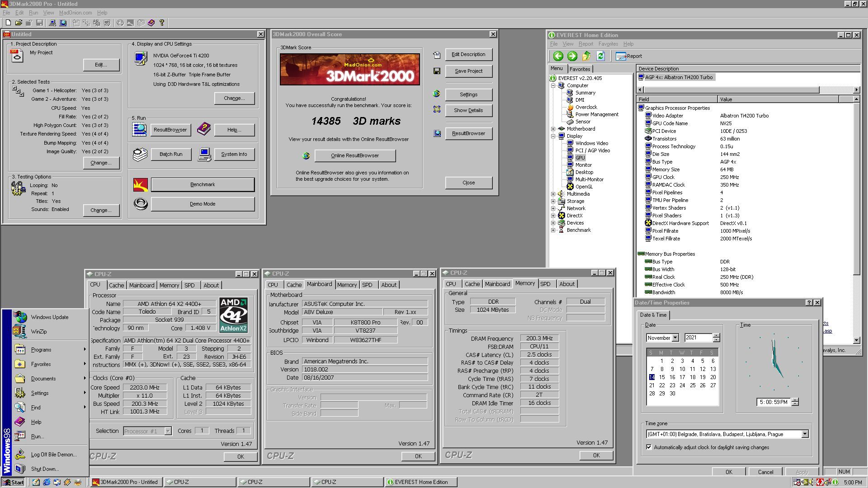Screen dimensions: 868x488
Task: Click the Batch Run stacked-pages icon
Action: pos(140,155)
